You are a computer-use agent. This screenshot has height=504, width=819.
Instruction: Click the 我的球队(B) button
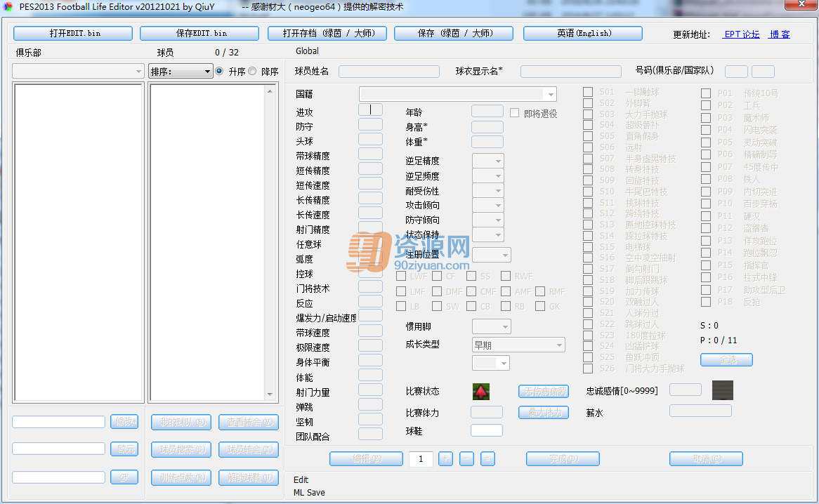point(181,422)
